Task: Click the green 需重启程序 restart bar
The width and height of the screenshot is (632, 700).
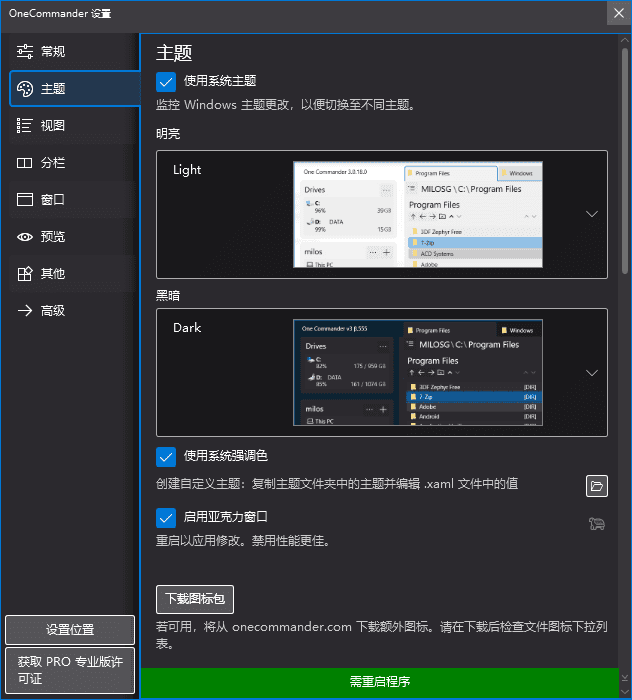Action: [x=380, y=682]
